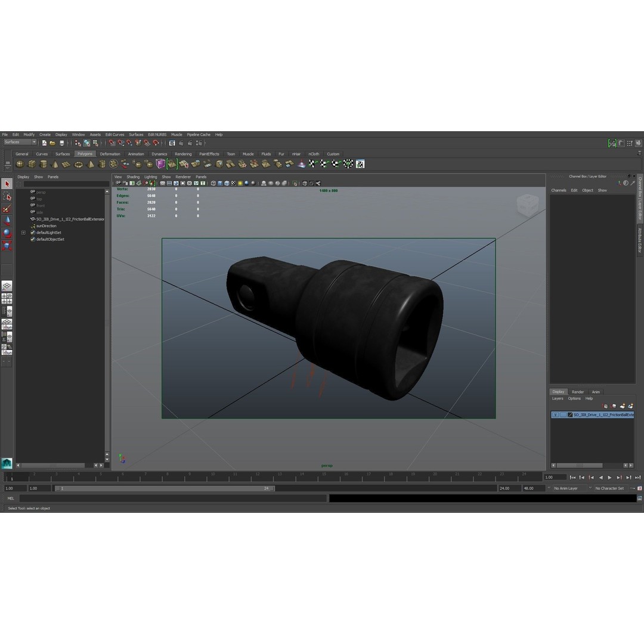Switch to the Curves shelf tab
This screenshot has height=644, width=644.
click(42, 154)
